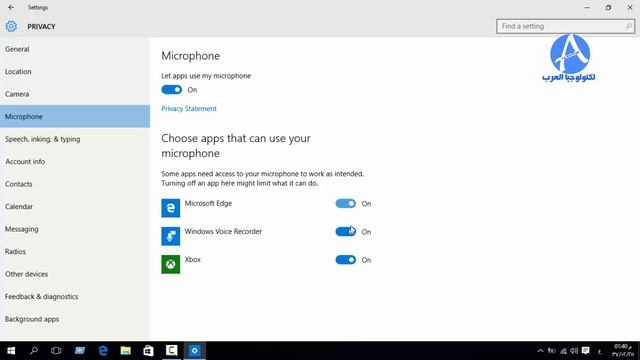Click the Windows Voice Recorder app name
This screenshot has height=360, width=640.
(223, 231)
